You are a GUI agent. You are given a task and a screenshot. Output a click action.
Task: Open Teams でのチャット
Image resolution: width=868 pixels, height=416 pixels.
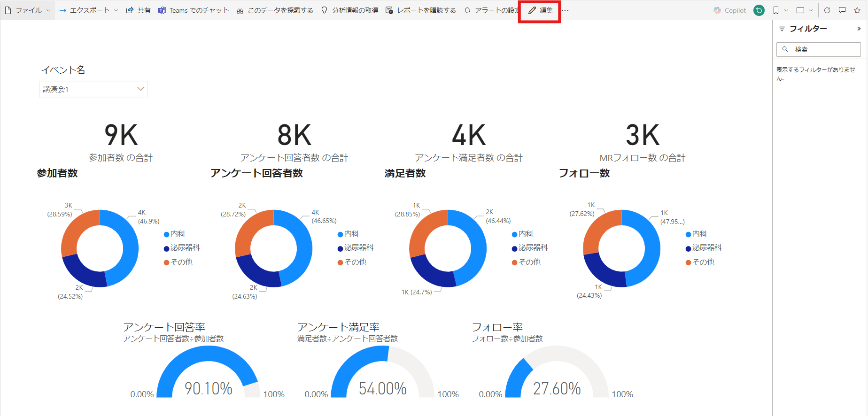[x=194, y=10]
